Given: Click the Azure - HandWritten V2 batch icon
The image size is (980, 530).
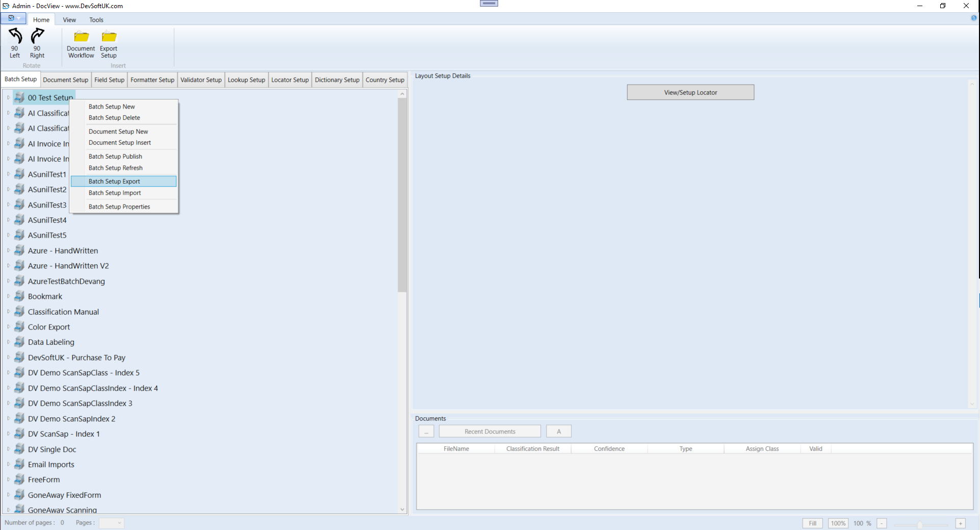Looking at the screenshot, I should (x=19, y=266).
